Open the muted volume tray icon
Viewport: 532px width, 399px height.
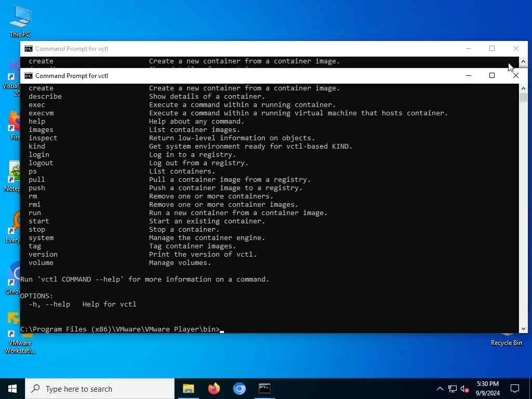(x=465, y=389)
